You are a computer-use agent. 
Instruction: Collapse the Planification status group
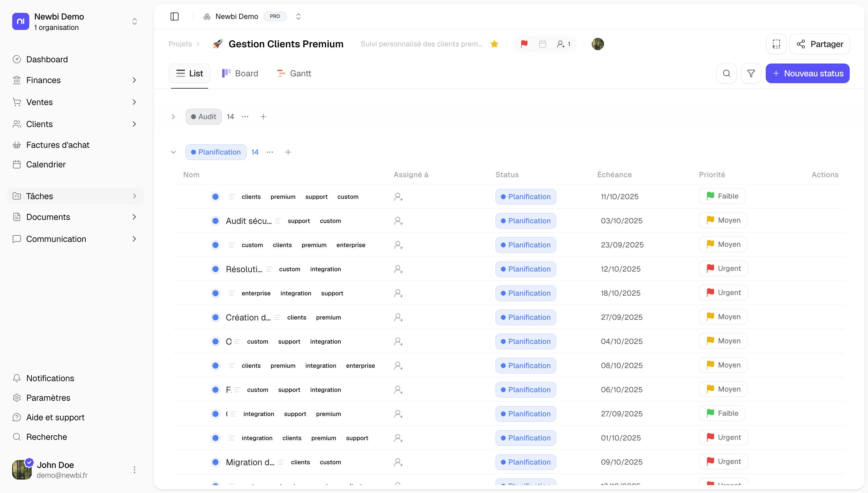point(173,152)
